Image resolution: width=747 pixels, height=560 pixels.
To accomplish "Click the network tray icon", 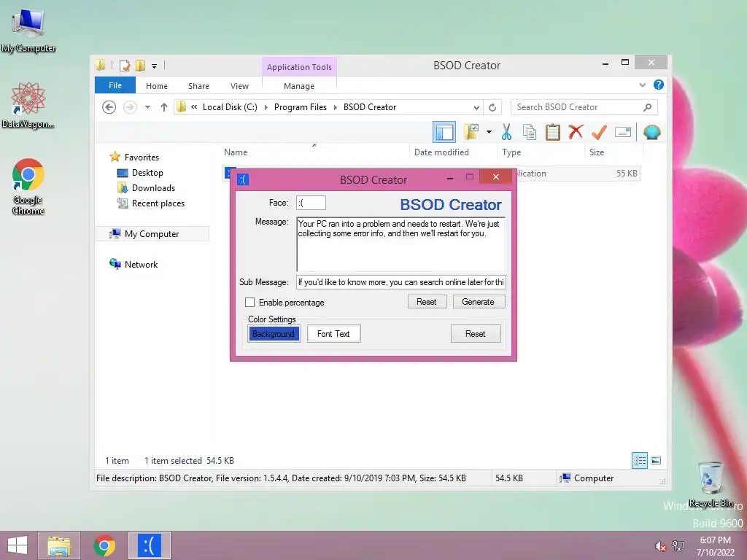I will pyautogui.click(x=678, y=546).
